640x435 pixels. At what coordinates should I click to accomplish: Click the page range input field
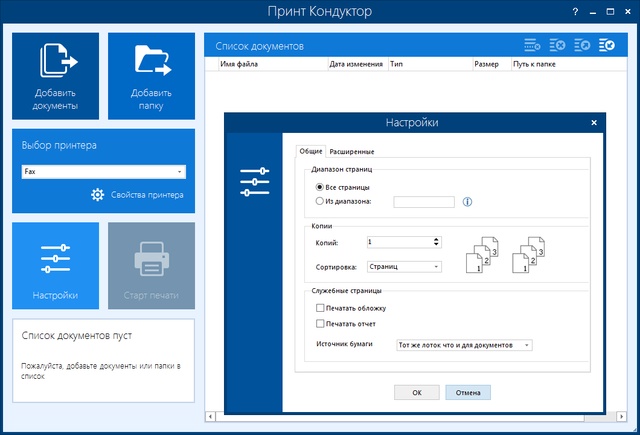(x=424, y=202)
